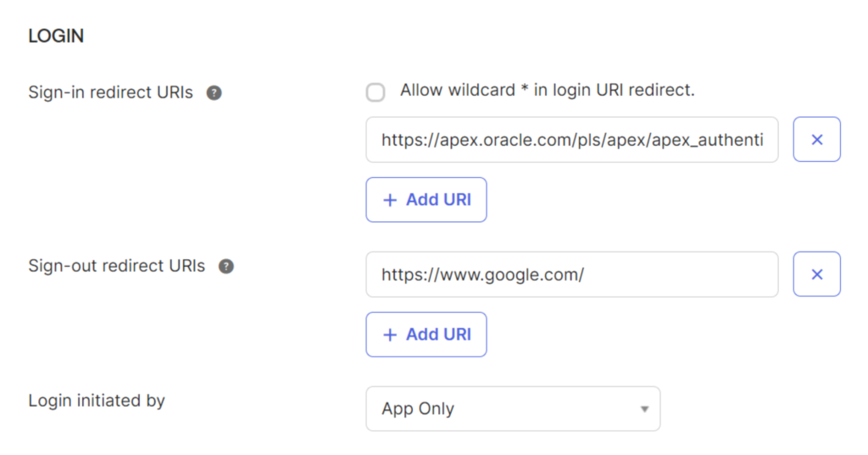
Task: Click the 'Allow wildcard * in login URI redirect' label
Action: coord(547,90)
